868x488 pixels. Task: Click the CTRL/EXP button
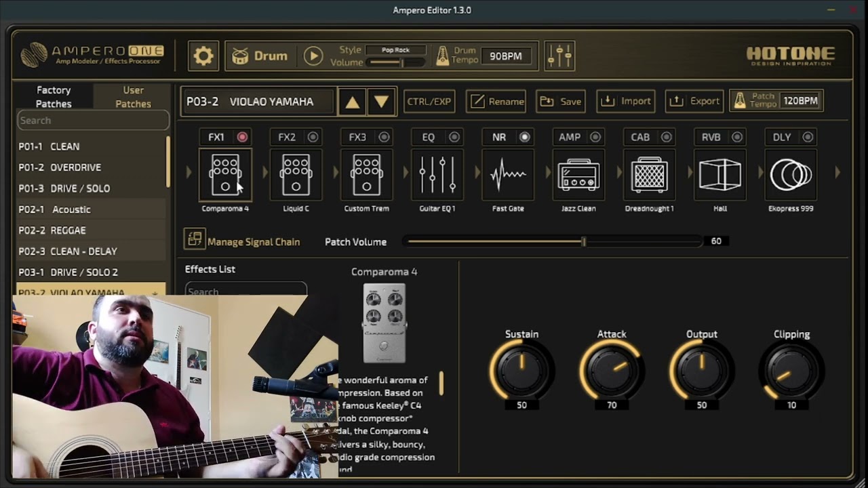(429, 101)
